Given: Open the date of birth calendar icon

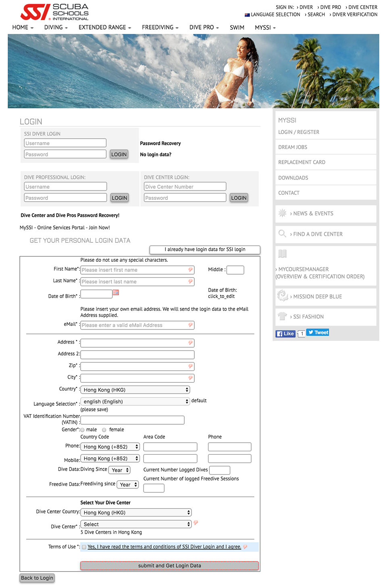Looking at the screenshot, I should click(x=116, y=292).
